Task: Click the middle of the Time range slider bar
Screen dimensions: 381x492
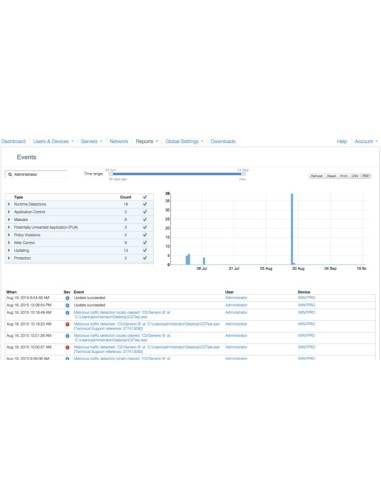Action: (x=177, y=174)
